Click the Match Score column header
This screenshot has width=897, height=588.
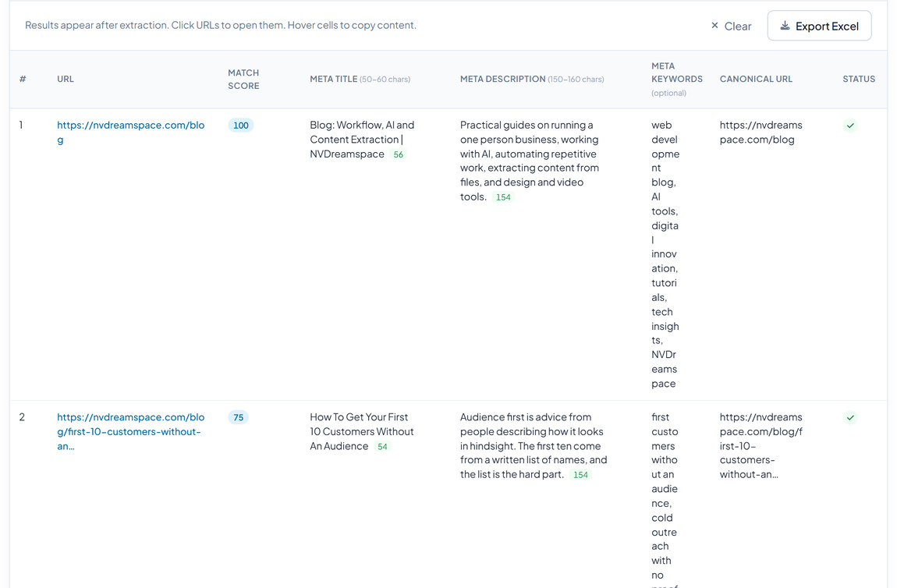[x=243, y=79]
